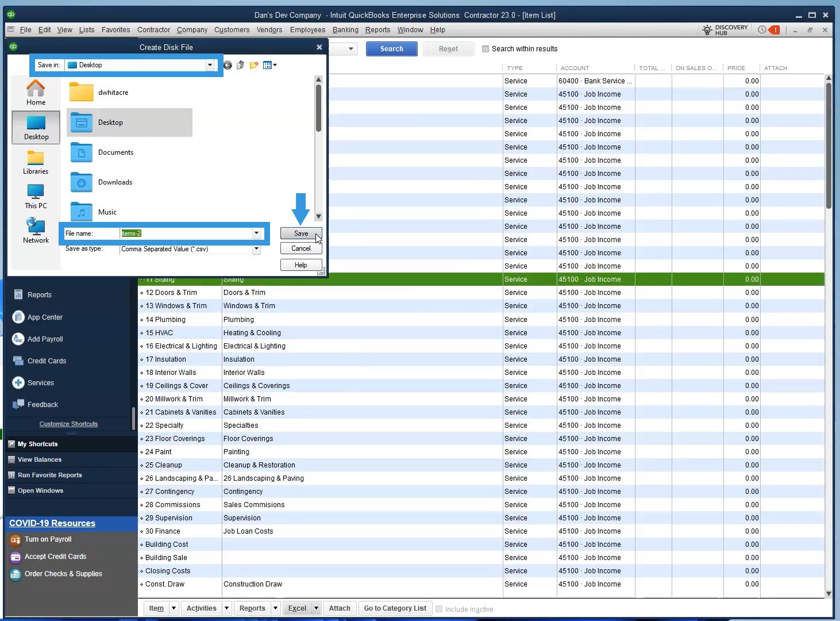Expand the Save in location dropdown
This screenshot has width=840, height=621.
[x=210, y=65]
